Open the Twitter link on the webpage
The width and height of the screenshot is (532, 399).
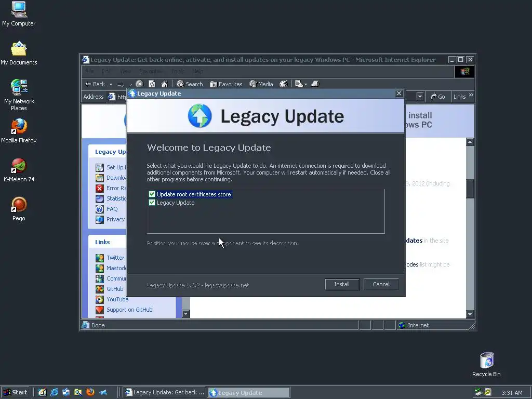click(115, 258)
